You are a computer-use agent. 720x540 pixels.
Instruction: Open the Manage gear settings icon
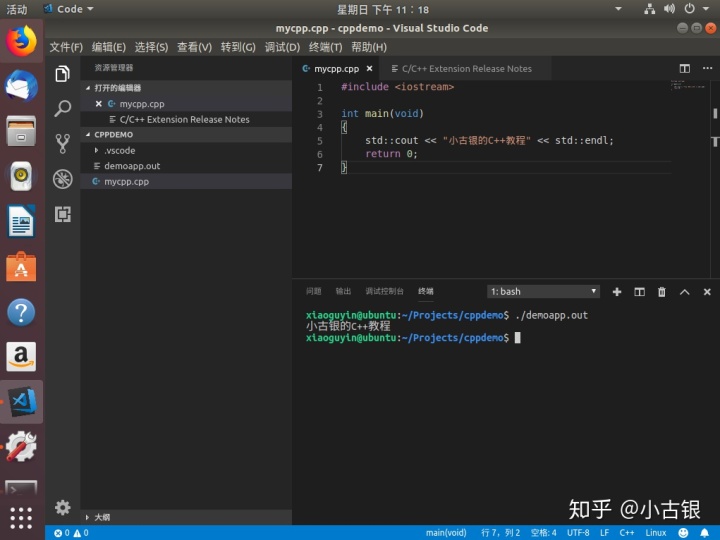(62, 507)
